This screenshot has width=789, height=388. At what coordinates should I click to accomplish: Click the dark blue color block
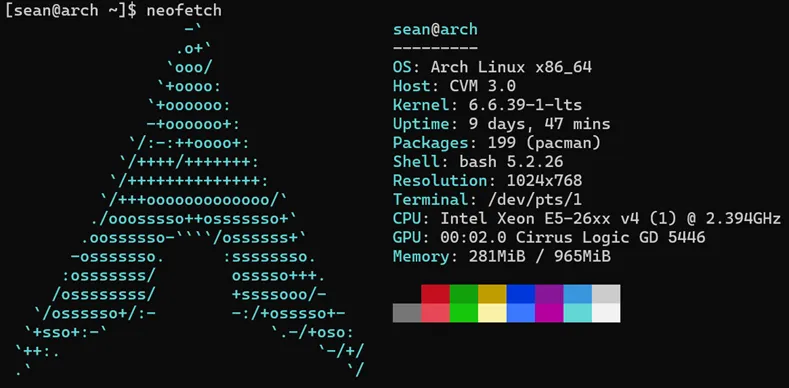point(521,294)
